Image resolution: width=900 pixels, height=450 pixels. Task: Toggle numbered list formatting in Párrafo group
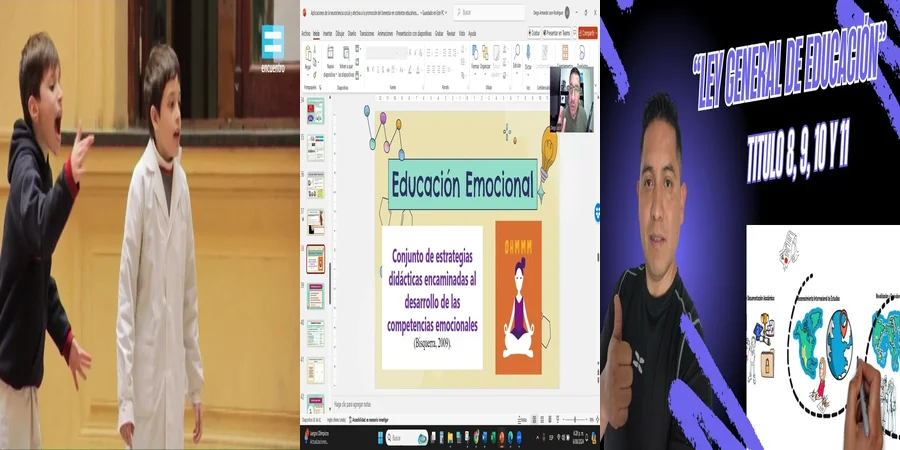click(x=436, y=52)
